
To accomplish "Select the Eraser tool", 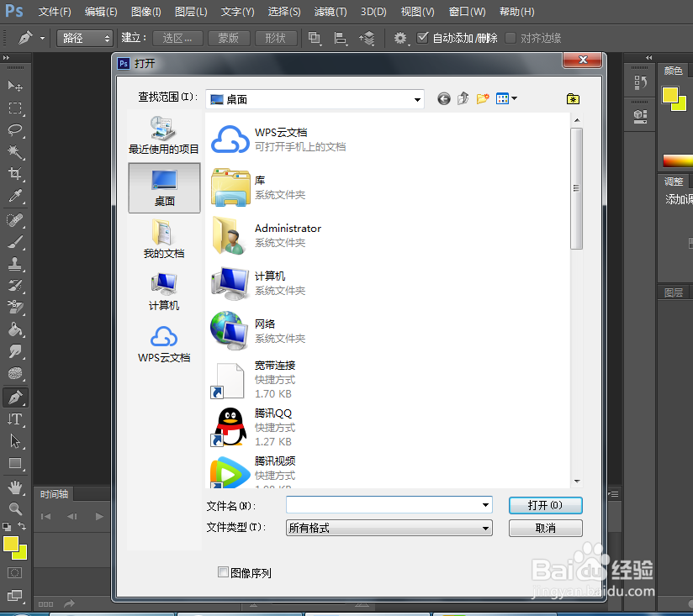I will [15, 308].
